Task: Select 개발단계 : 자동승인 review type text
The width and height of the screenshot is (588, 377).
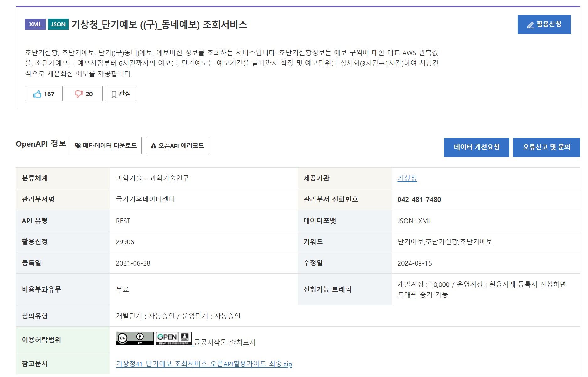Action: click(145, 316)
